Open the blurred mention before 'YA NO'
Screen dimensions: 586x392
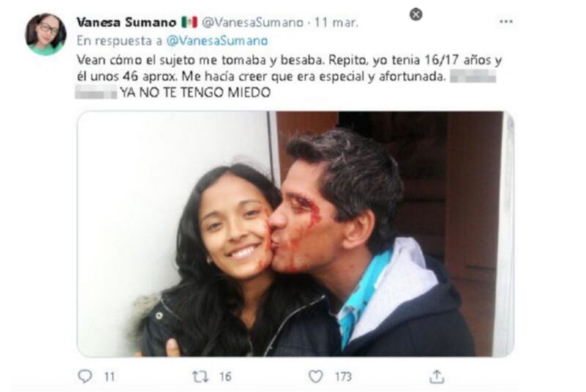click(x=96, y=92)
